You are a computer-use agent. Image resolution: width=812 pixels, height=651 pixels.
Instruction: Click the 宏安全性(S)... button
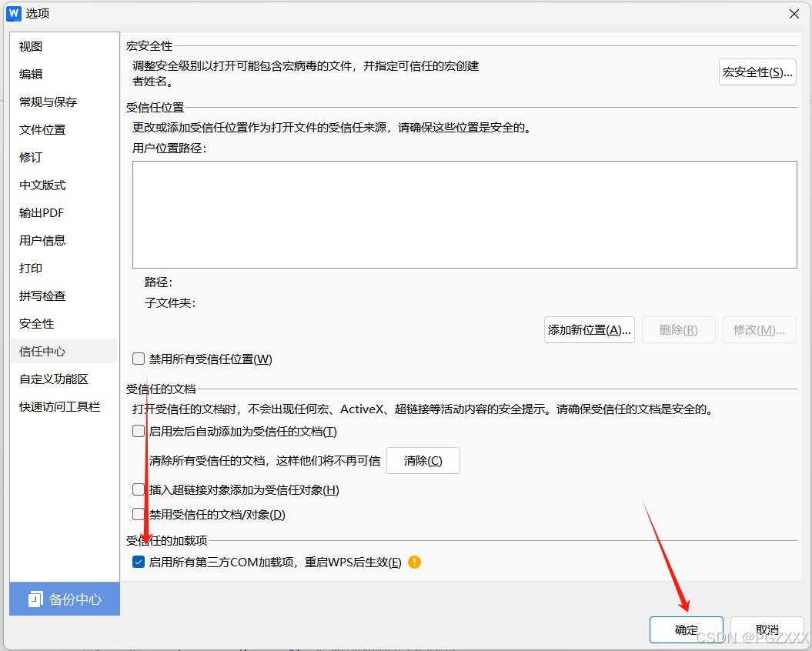[x=757, y=72]
